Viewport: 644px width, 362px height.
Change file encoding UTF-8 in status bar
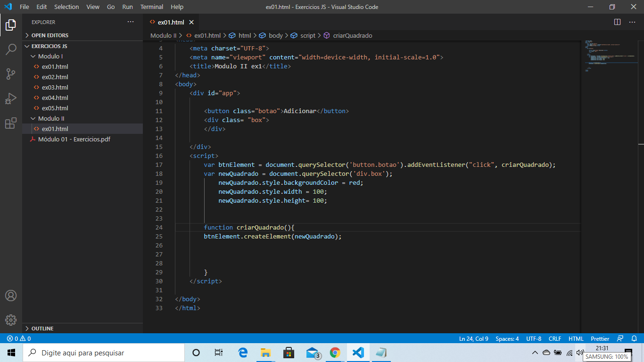coord(534,338)
